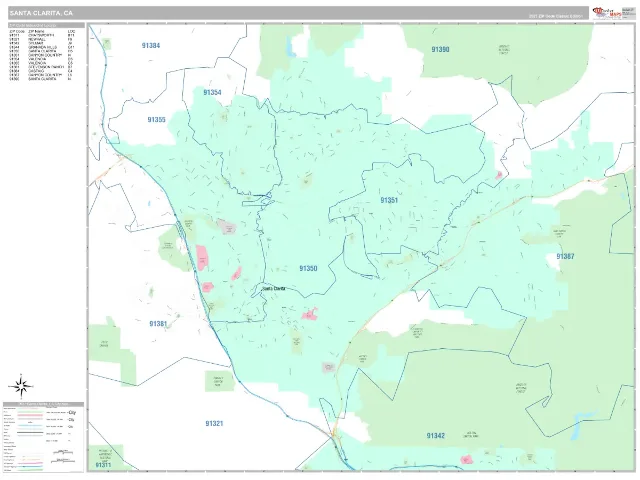Select the 91387 ZIP label on the map
640x480 pixels.
[x=565, y=256]
